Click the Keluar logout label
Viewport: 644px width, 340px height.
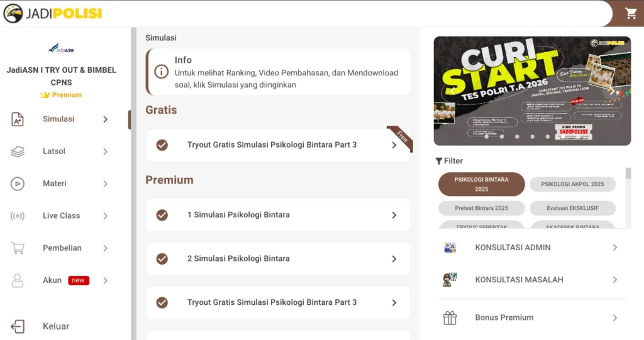click(56, 326)
